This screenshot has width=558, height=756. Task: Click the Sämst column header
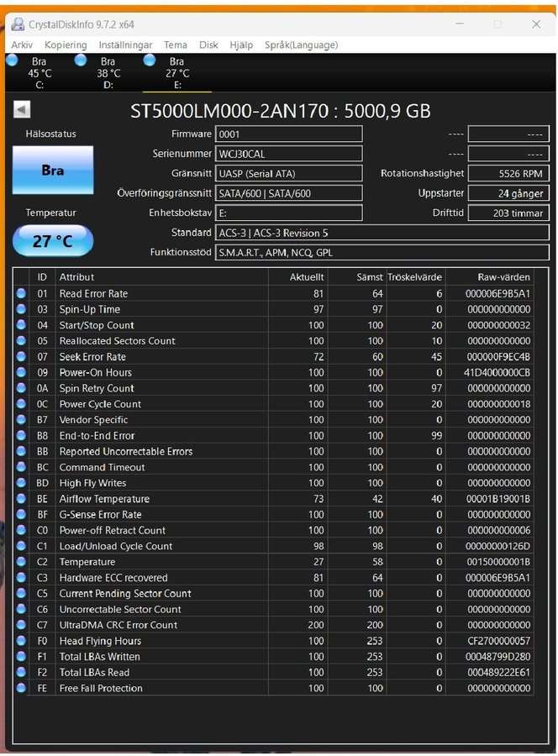point(357,276)
